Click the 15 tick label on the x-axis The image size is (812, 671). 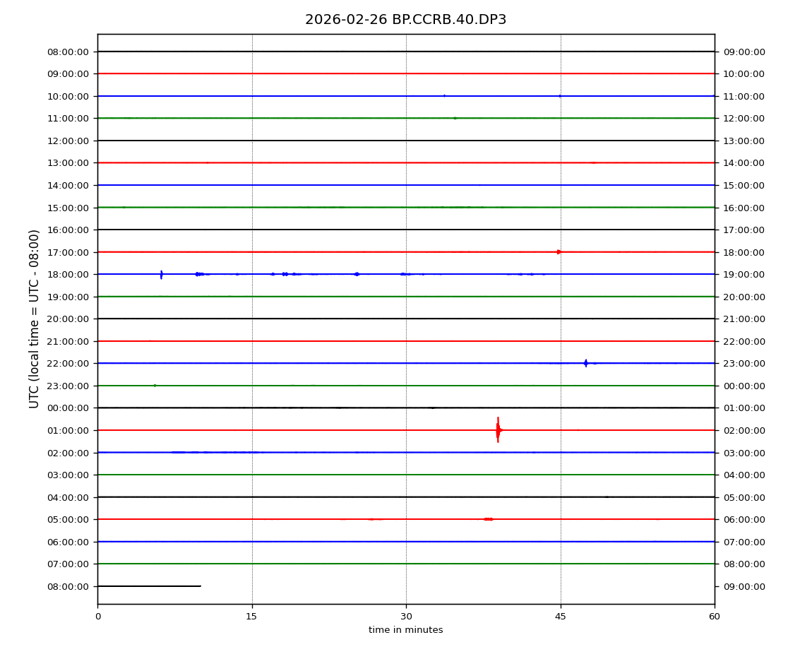coord(252,617)
